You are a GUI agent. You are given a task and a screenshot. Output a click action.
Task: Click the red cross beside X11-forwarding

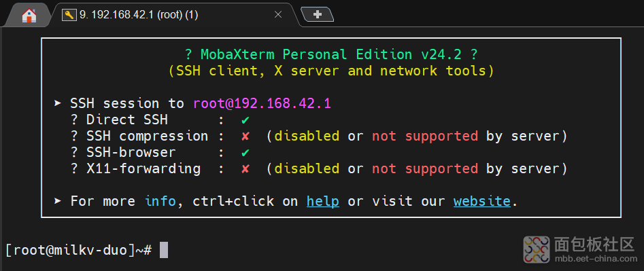(245, 169)
